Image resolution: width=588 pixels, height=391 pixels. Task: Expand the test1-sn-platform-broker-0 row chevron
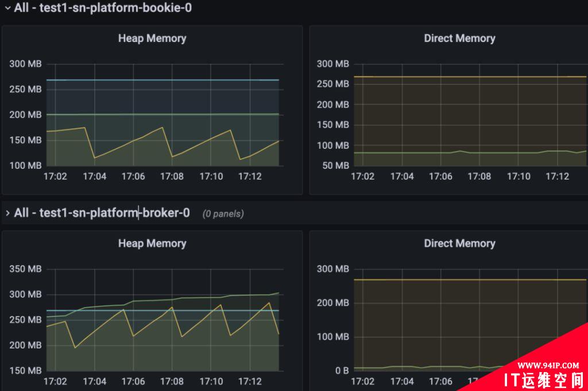(7, 213)
